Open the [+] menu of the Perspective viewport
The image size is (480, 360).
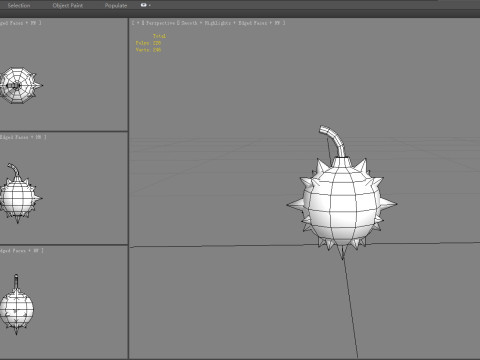pos(137,23)
